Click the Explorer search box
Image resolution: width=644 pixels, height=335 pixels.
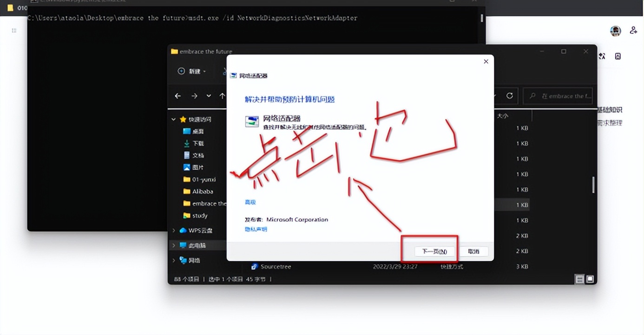(558, 96)
